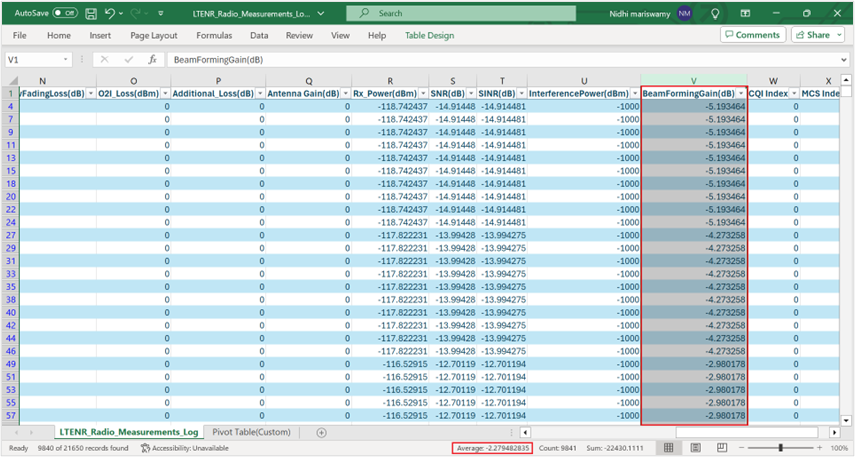855x457 pixels.
Task: Click the Accessibility status icon
Action: 146,448
